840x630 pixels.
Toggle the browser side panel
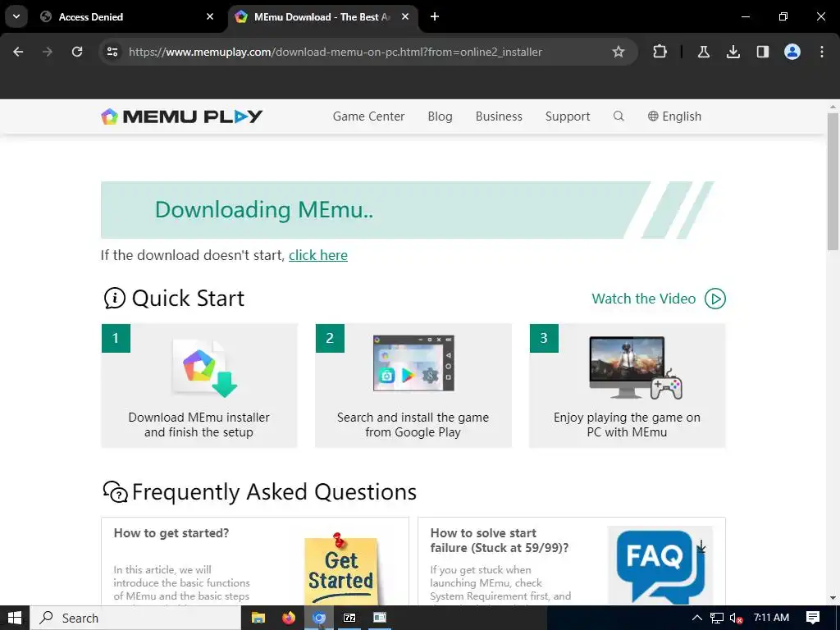click(762, 52)
